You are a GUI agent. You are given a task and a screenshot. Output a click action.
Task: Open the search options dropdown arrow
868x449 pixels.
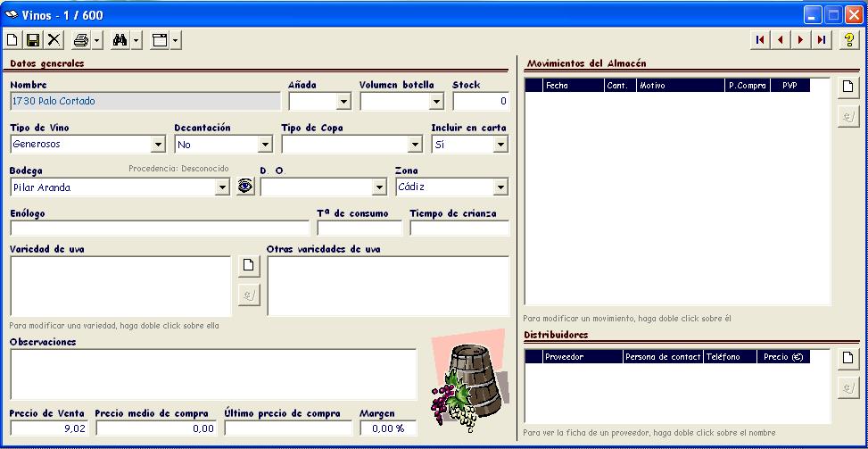pyautogui.click(x=136, y=40)
